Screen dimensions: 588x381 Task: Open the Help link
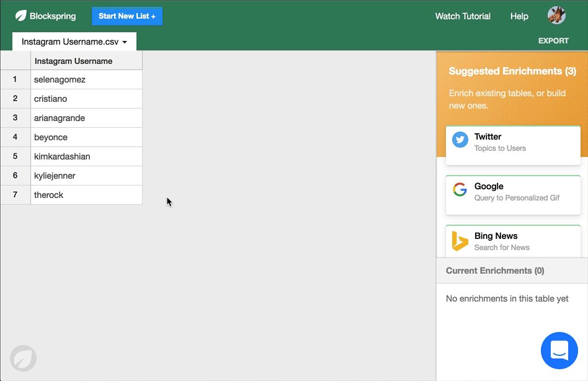point(519,16)
